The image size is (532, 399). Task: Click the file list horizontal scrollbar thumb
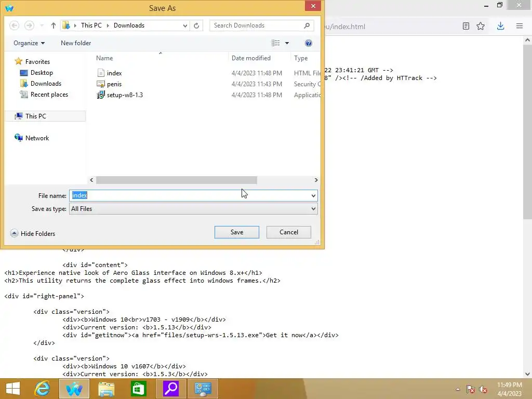(177, 180)
